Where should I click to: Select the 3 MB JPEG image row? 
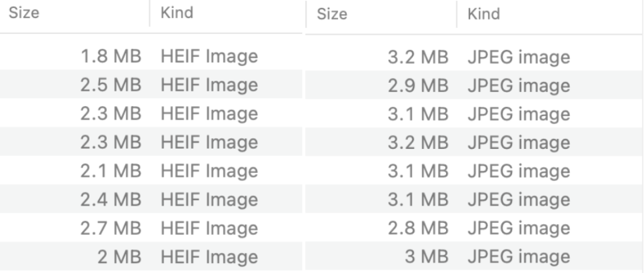[x=475, y=256]
